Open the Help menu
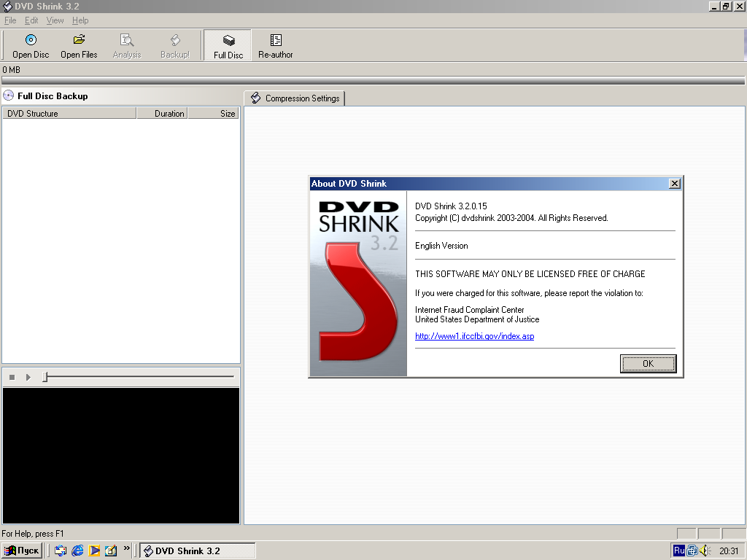747x560 pixels. point(80,20)
